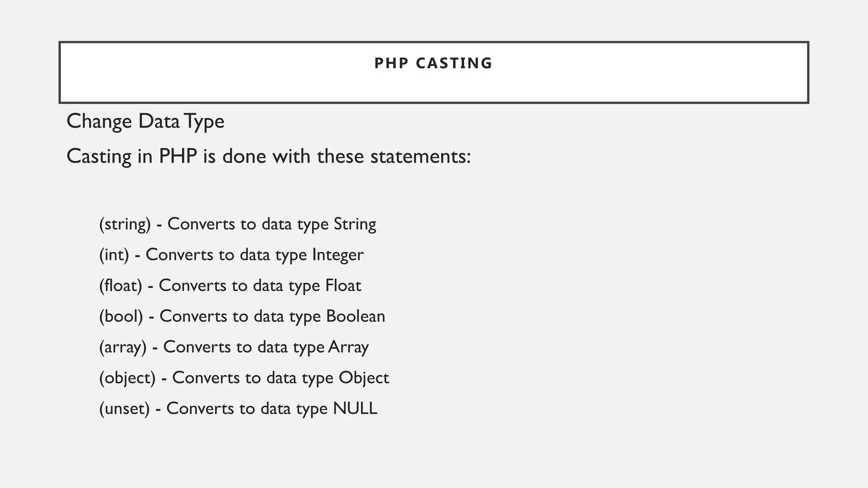868x488 pixels.
Task: Click the '(string)' cast keyword in parentheses
Action: (x=125, y=224)
